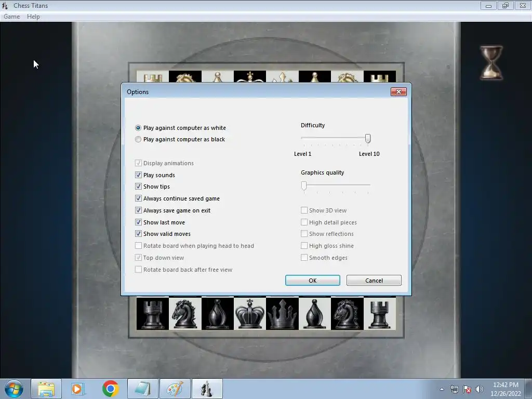Image resolution: width=532 pixels, height=399 pixels.
Task: Click the white king at top
Action: tap(250, 77)
